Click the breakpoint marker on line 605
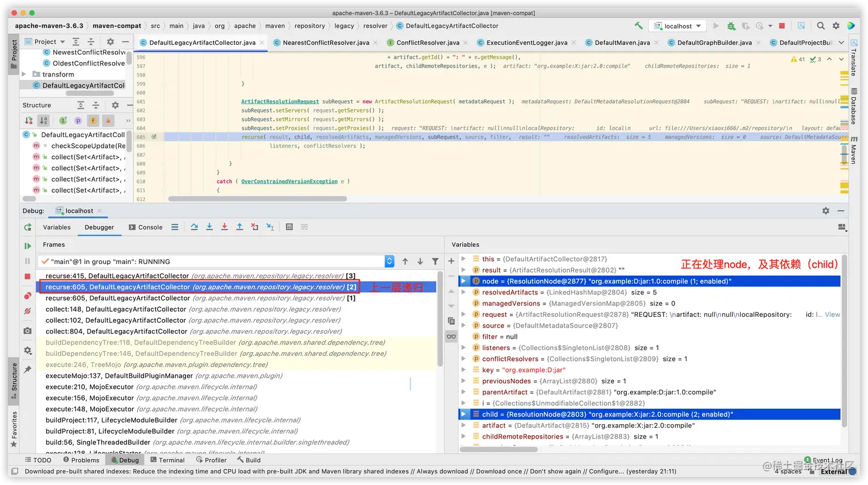The width and height of the screenshot is (868, 485). point(154,137)
